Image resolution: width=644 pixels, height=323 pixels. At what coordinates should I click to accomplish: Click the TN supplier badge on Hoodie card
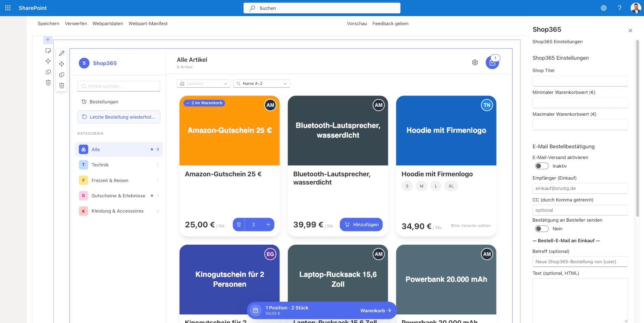[x=487, y=105]
